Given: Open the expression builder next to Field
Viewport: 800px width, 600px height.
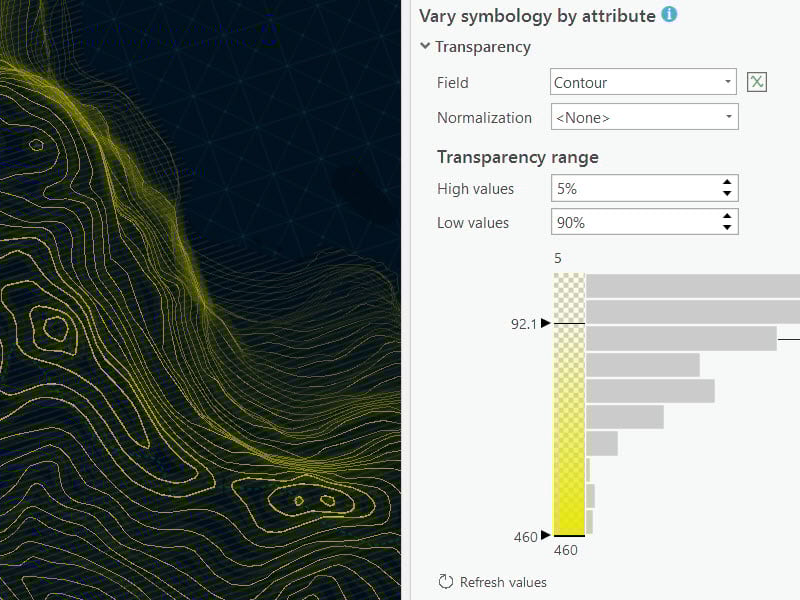Looking at the screenshot, I should point(757,82).
